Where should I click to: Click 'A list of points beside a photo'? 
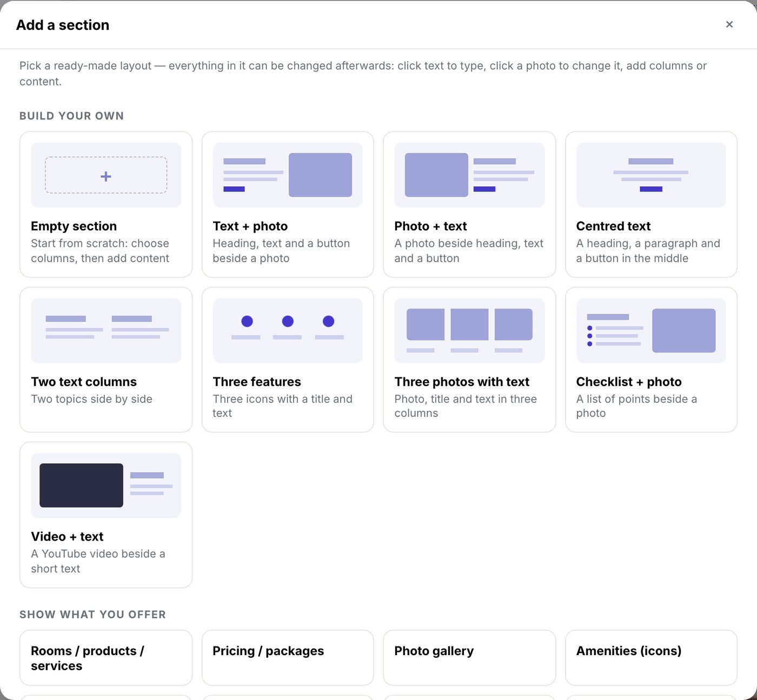[x=636, y=406]
